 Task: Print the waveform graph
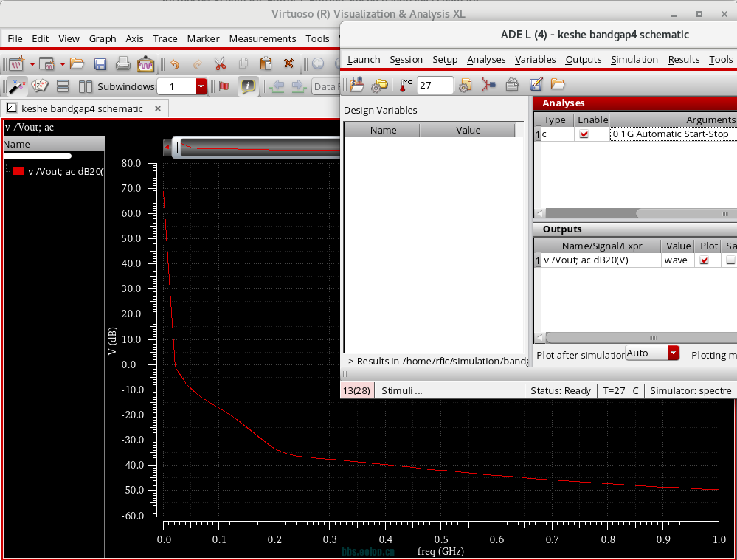(x=122, y=63)
